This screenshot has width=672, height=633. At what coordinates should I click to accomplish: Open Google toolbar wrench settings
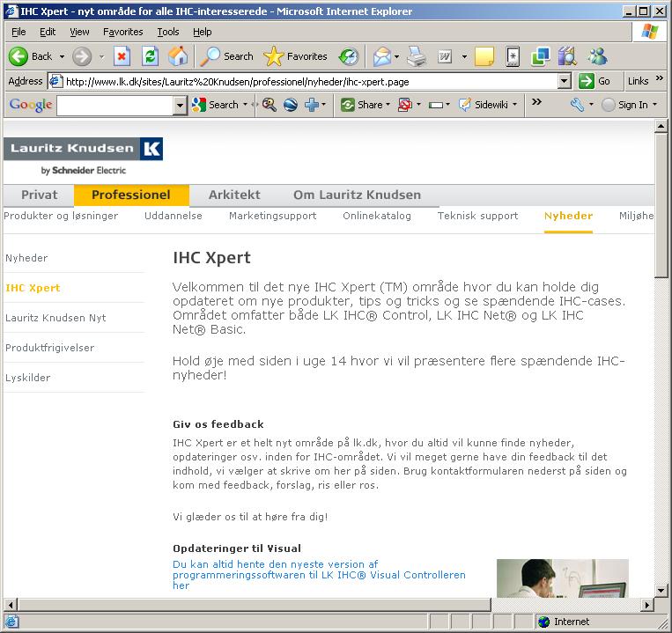(x=577, y=105)
